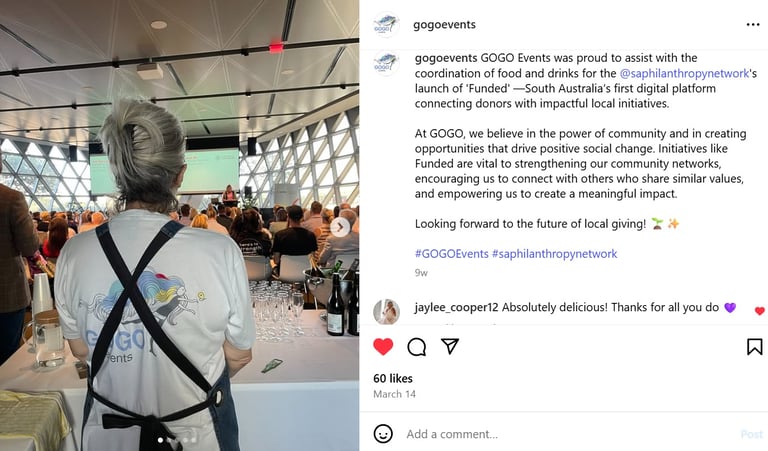Open jaylee_cooper12's commenter username
Viewport: 768px width, 451px height.
pyautogui.click(x=456, y=308)
